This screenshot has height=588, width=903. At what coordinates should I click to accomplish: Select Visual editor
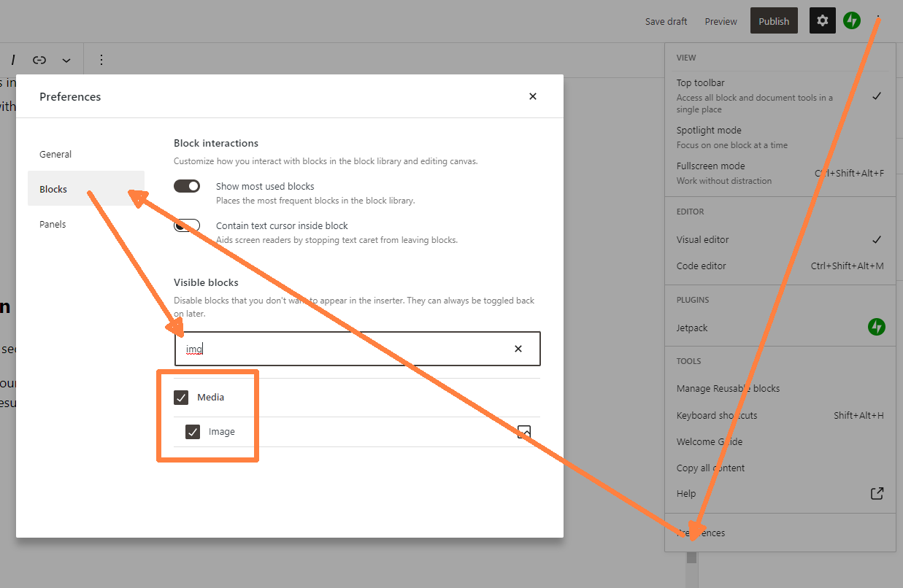tap(780, 239)
